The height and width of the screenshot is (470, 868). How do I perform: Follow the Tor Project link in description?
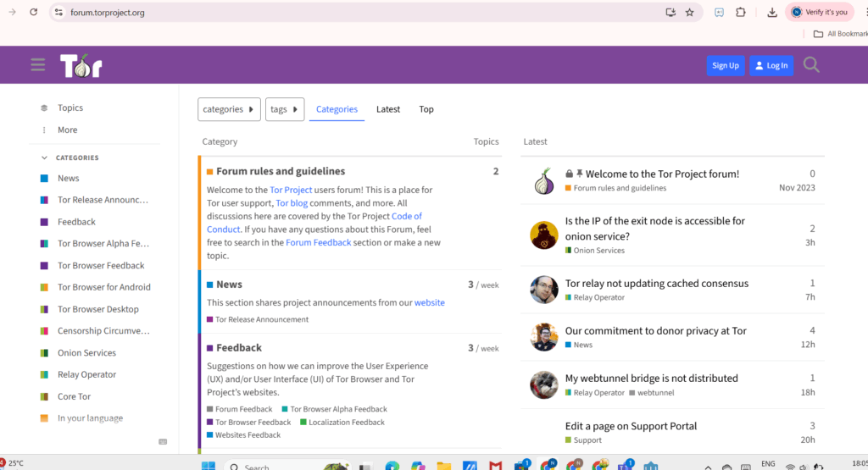point(291,190)
